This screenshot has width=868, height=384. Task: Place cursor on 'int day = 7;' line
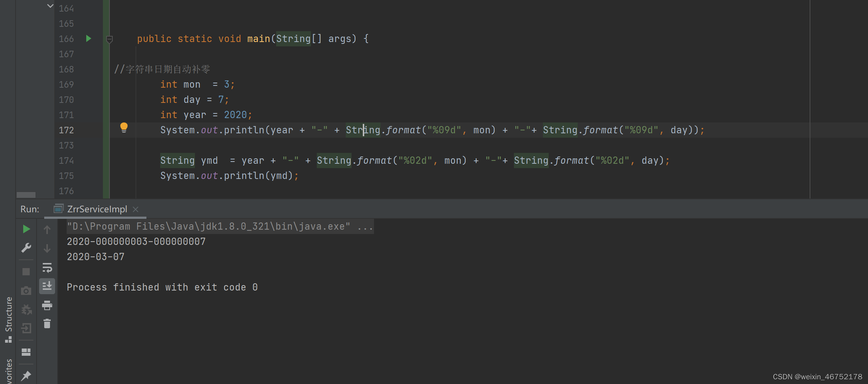pos(195,100)
